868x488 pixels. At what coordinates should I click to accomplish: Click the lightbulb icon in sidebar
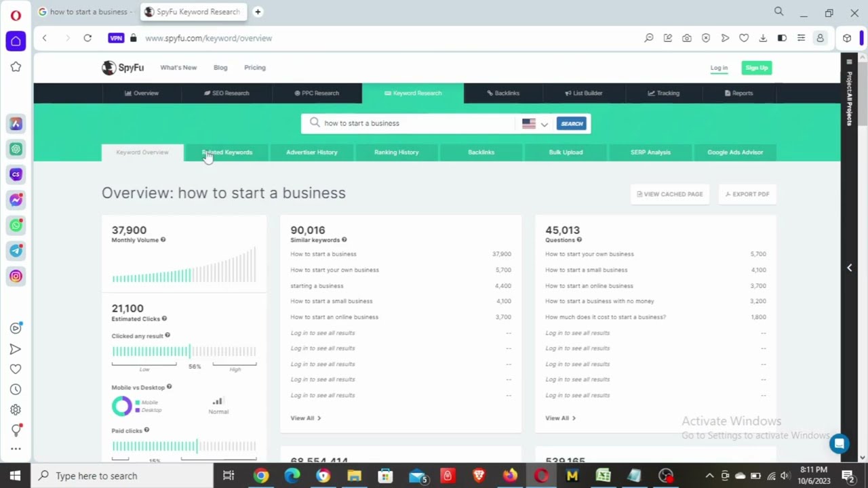[x=16, y=430]
